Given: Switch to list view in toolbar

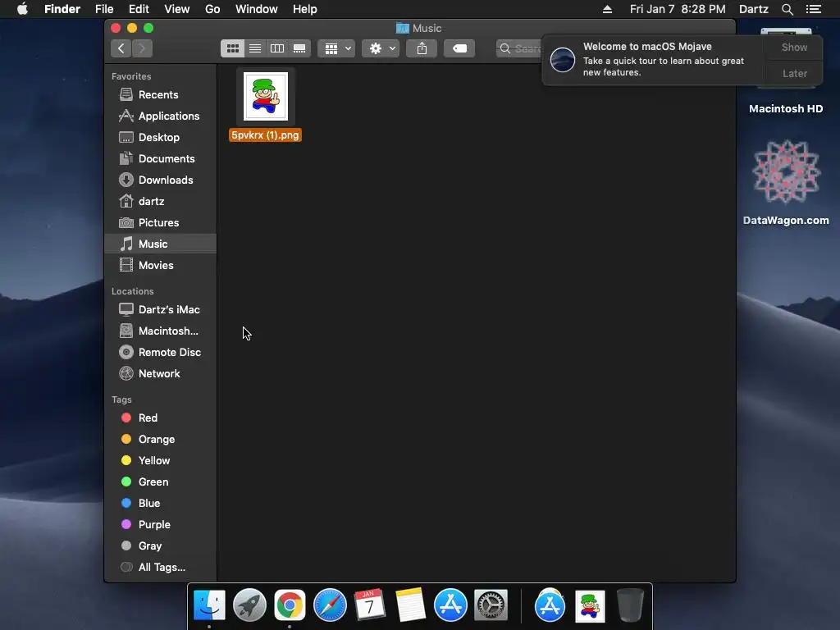Looking at the screenshot, I should click(255, 48).
